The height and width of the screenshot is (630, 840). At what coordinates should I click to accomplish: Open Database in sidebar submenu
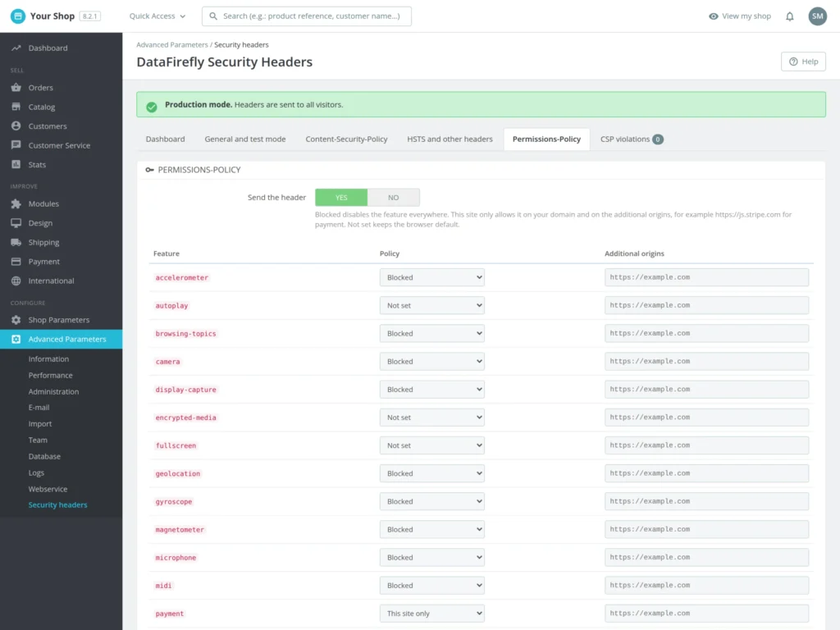coord(44,456)
